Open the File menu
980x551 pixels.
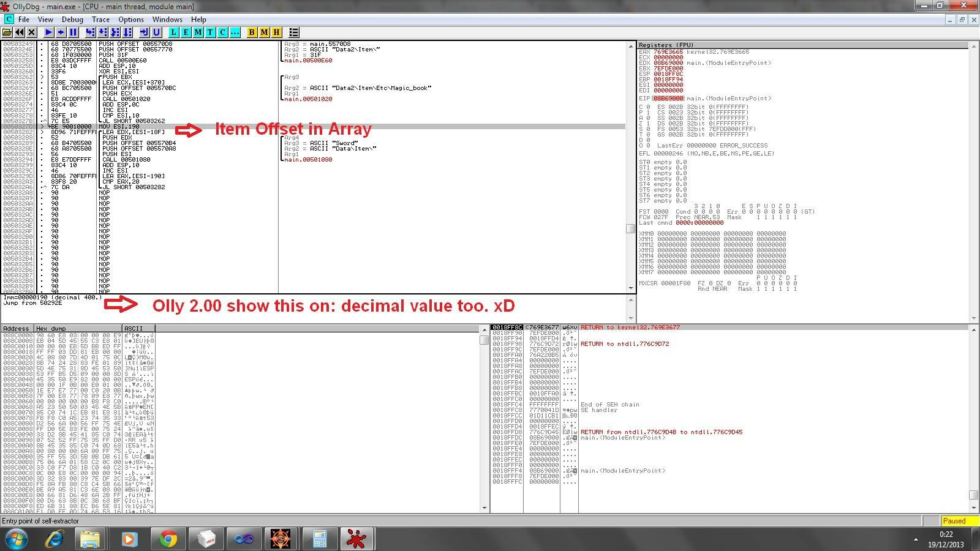point(24,20)
